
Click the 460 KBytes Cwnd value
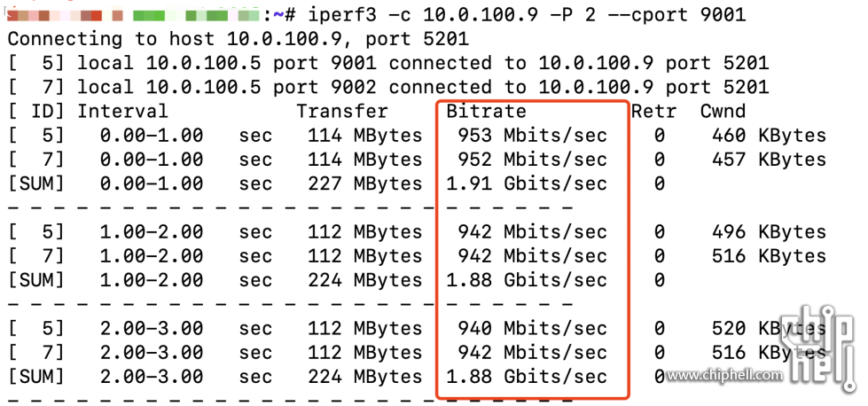769,136
